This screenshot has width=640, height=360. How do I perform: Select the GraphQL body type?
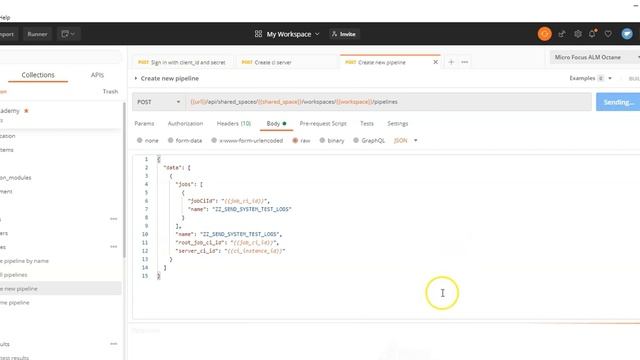coord(369,140)
